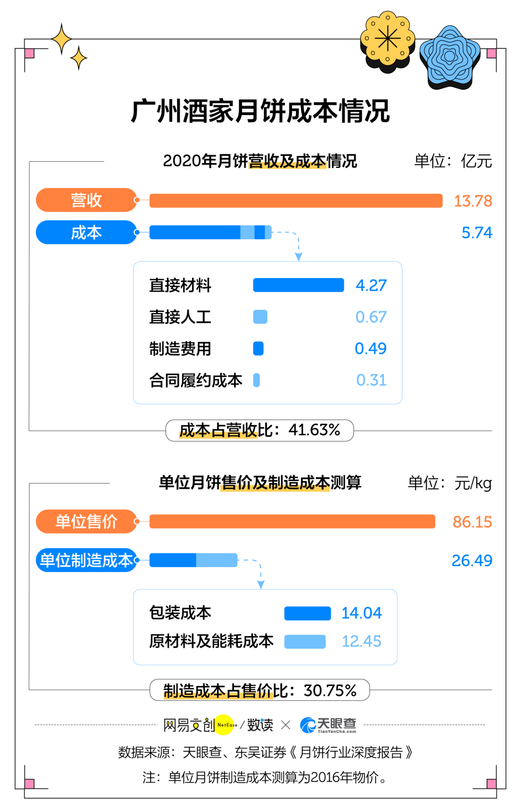Click the orange 13.78 revenue bar

tap(296, 201)
